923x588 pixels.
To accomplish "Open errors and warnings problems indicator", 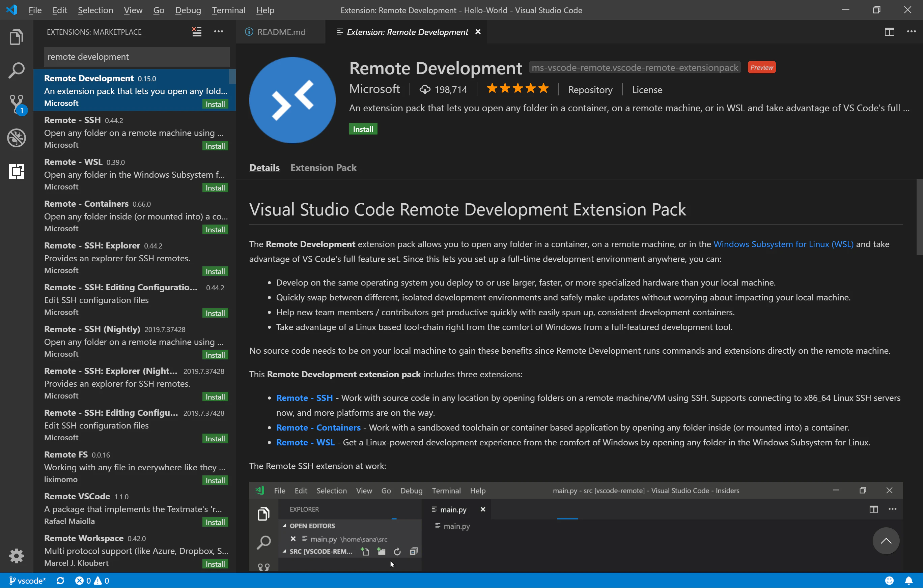I will click(92, 580).
